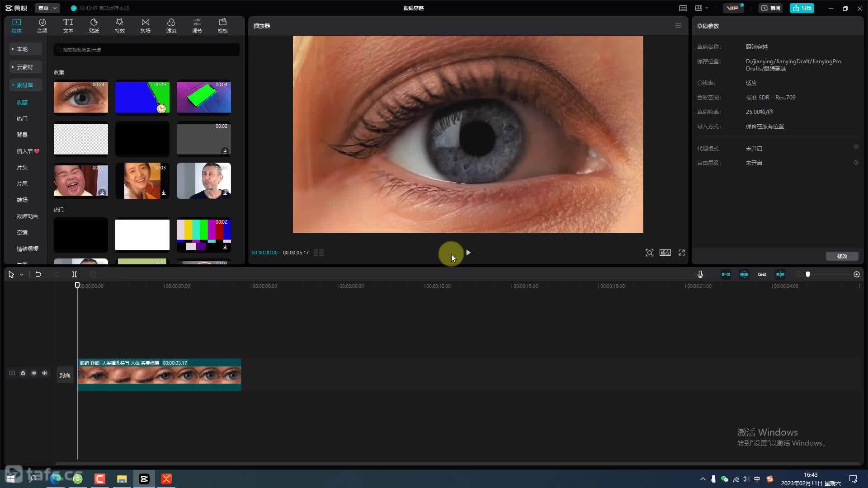Open the 菜单 menu dropdown
The height and width of the screenshot is (488, 868).
coord(47,8)
